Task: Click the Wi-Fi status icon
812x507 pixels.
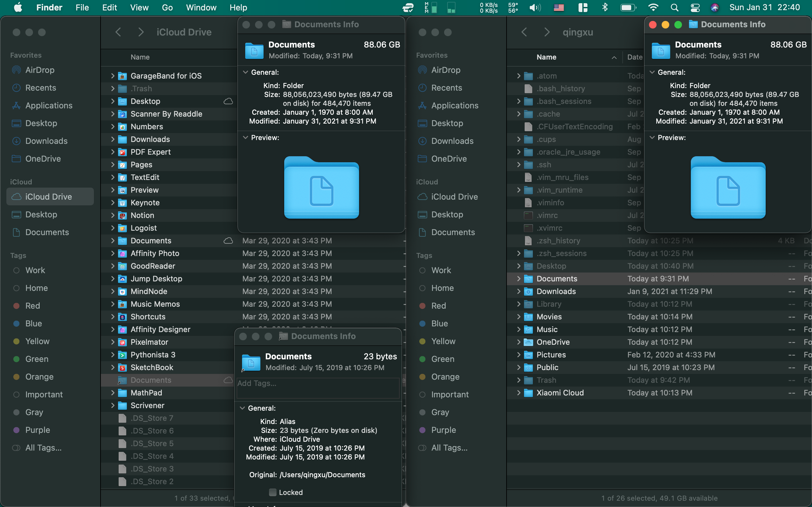Action: pyautogui.click(x=653, y=7)
